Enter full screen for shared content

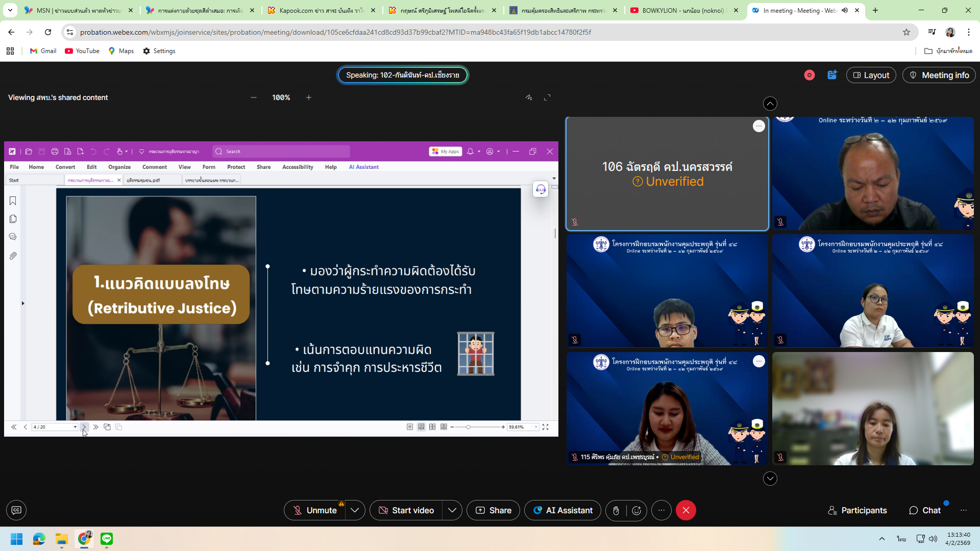pyautogui.click(x=547, y=97)
